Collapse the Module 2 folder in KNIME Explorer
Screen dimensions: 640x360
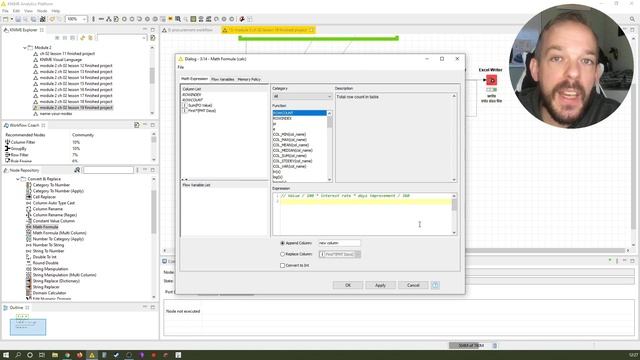click(x=25, y=47)
